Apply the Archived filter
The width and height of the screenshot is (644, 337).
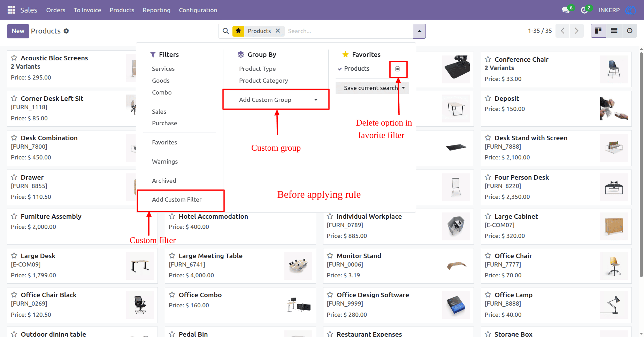pyautogui.click(x=164, y=181)
